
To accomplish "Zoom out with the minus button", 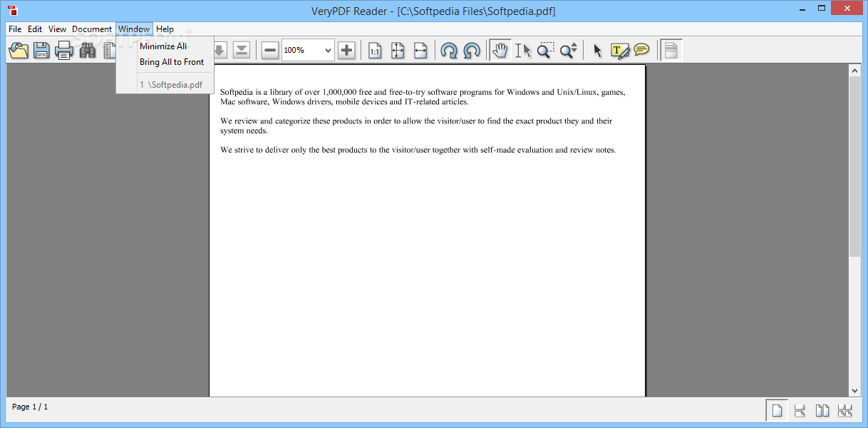I will 270,50.
